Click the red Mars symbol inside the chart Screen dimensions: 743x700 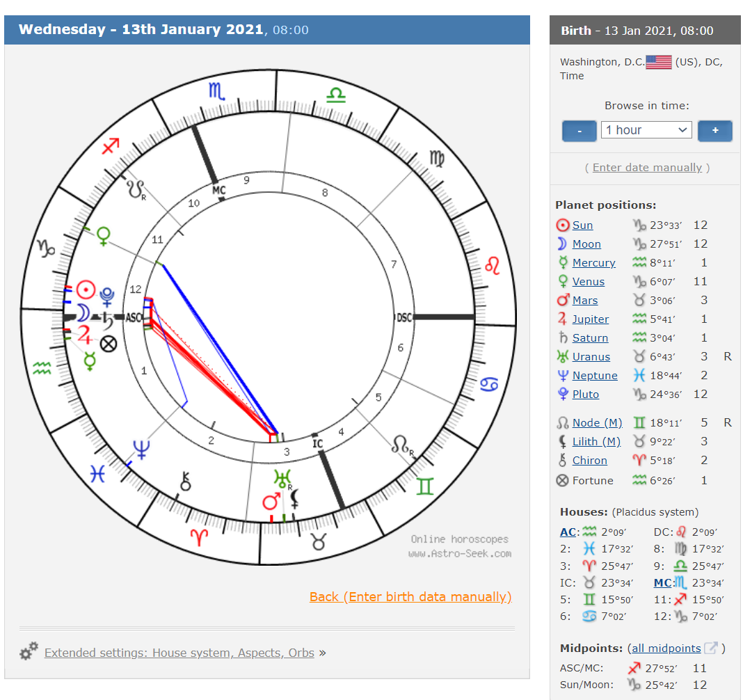(272, 502)
